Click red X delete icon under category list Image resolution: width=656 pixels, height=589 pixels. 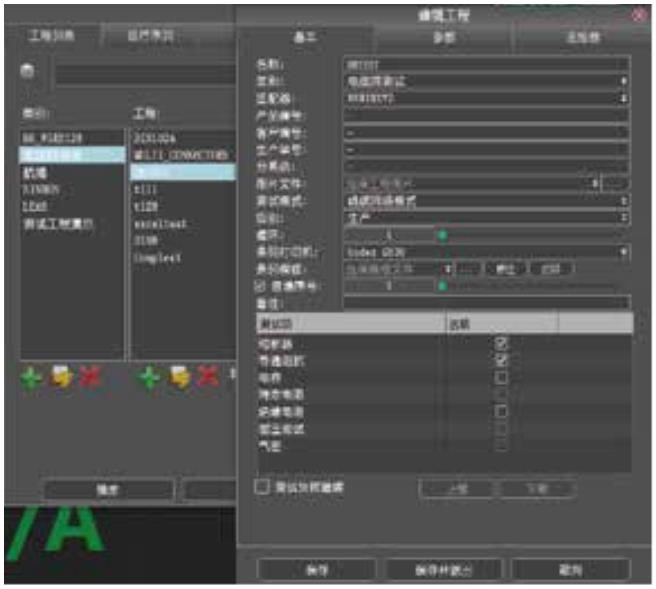tap(91, 380)
